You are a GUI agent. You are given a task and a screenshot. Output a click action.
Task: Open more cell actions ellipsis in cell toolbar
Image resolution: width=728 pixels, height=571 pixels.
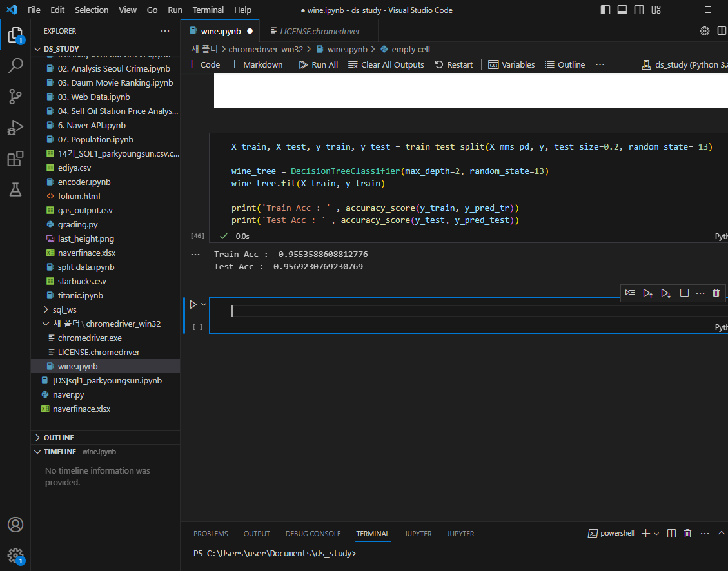click(x=700, y=293)
